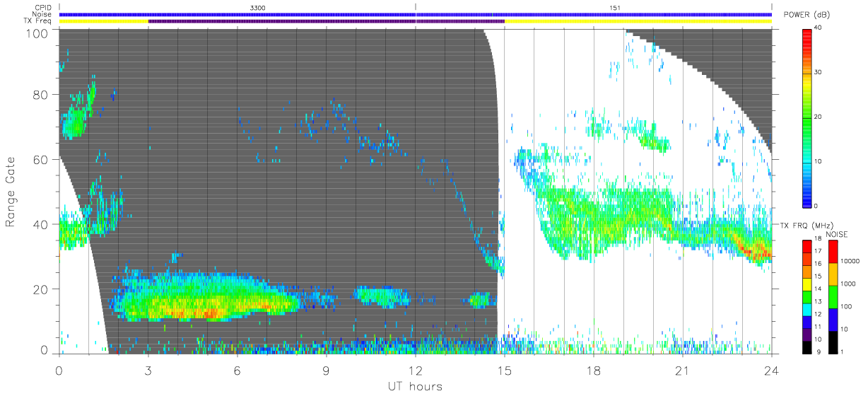Click the UT hours axis label

click(415, 386)
